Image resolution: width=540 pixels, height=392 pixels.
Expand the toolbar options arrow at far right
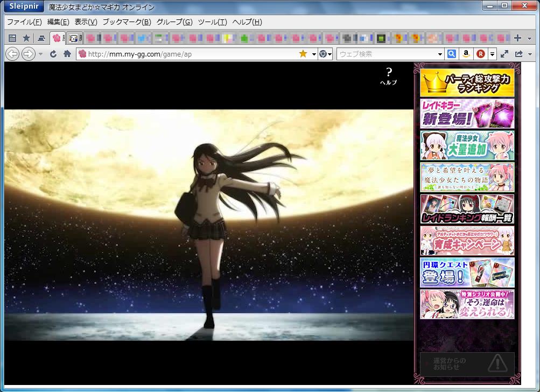[530, 54]
